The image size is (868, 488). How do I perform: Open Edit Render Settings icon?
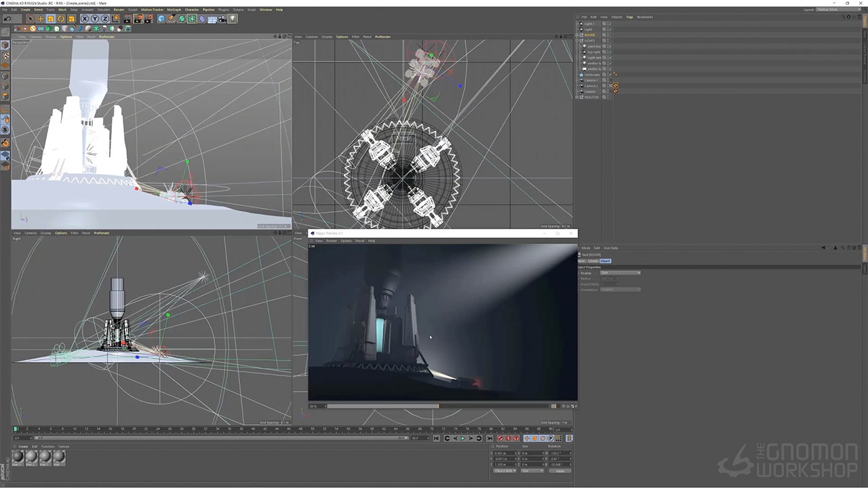149,19
